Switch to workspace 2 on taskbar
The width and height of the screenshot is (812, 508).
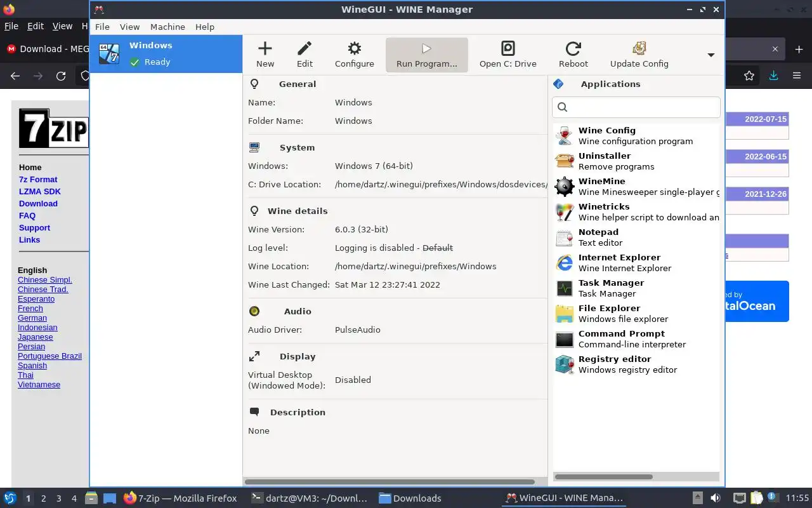[43, 498]
